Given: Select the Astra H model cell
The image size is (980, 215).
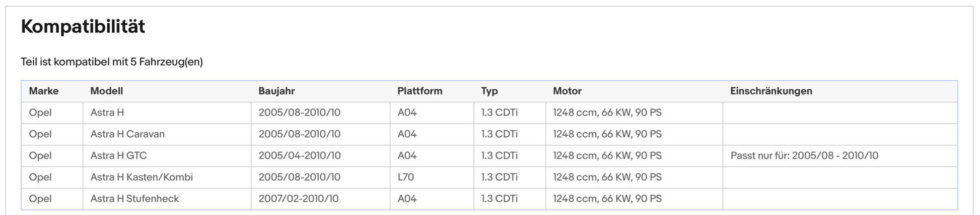Looking at the screenshot, I should 167,113.
